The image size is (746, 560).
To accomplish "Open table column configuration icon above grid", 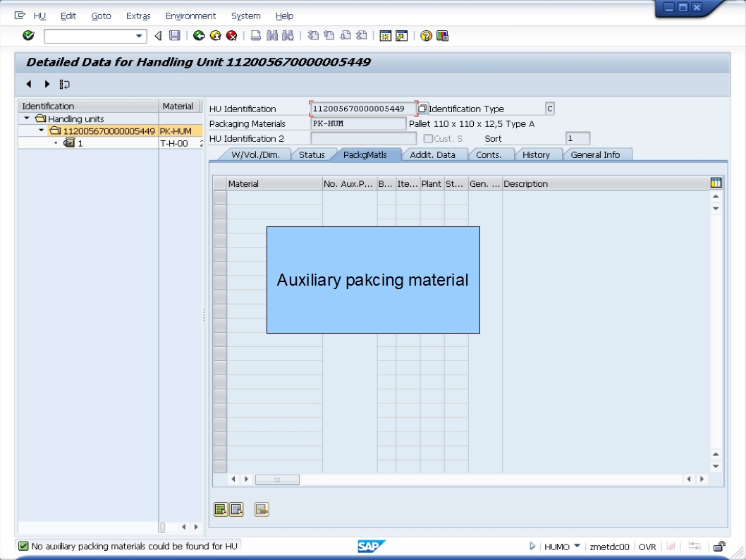I will tap(715, 183).
